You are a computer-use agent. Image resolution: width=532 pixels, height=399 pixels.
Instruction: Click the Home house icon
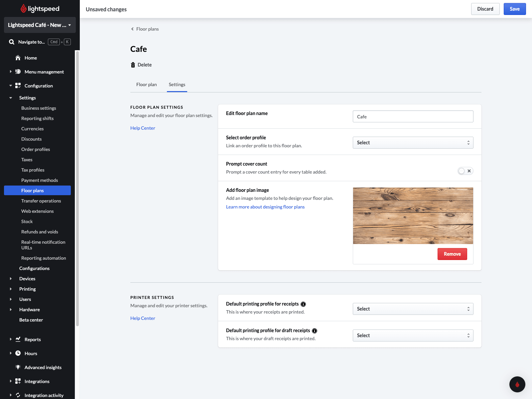[18, 58]
